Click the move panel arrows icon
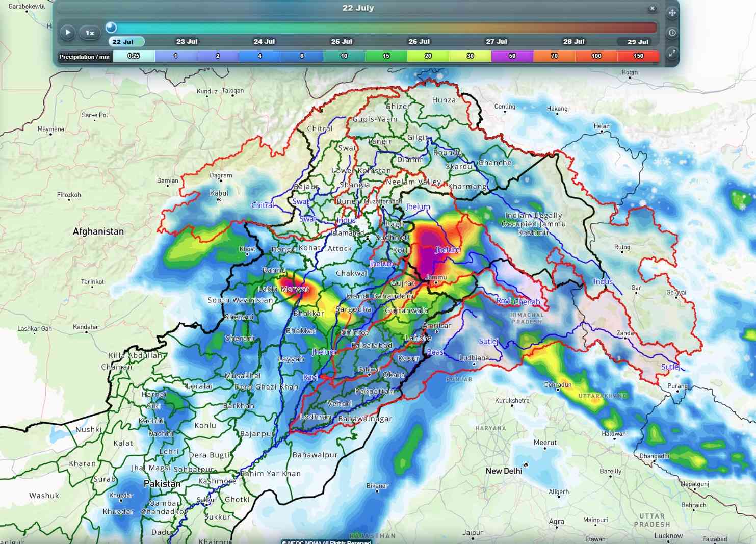This screenshot has height=544, width=756. [x=672, y=13]
